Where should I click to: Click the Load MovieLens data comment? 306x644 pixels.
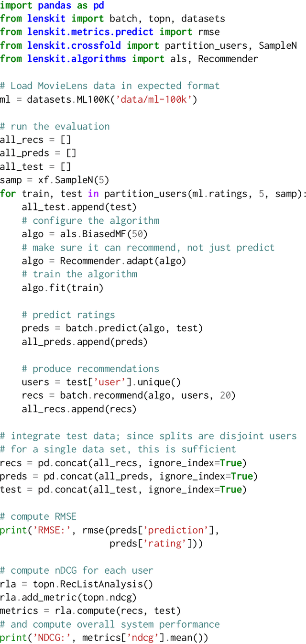(110, 86)
